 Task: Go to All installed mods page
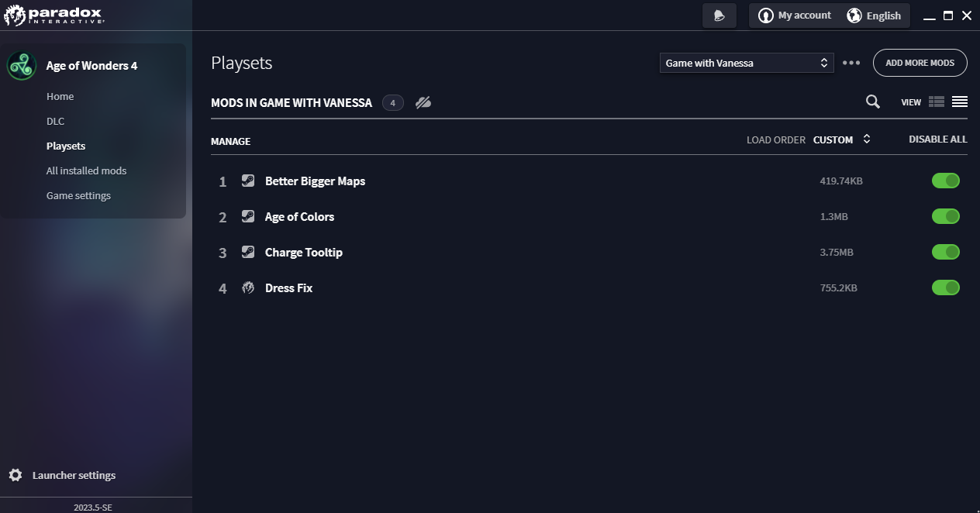[86, 170]
